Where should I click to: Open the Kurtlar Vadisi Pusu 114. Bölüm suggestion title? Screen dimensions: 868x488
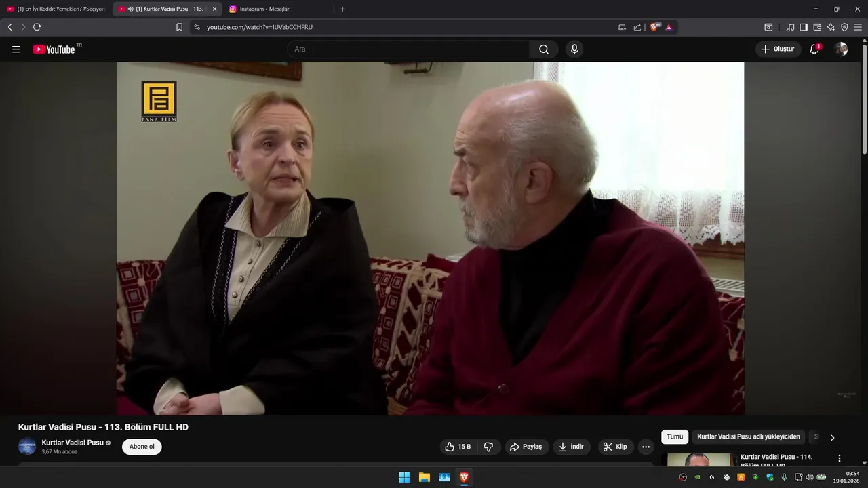pos(776,461)
